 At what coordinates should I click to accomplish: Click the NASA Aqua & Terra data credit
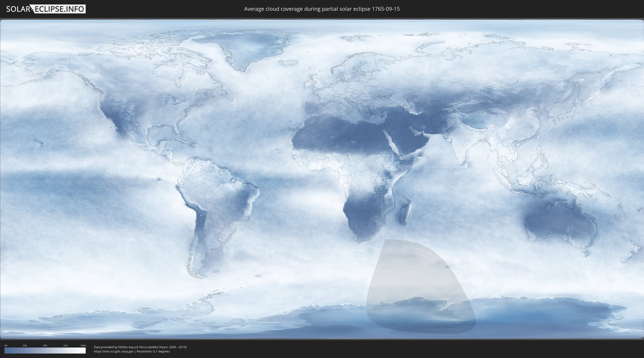click(x=140, y=347)
